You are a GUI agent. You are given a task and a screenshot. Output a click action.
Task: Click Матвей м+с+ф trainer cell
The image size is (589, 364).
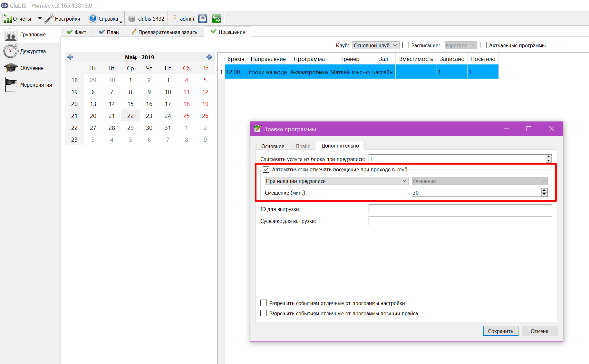[350, 72]
